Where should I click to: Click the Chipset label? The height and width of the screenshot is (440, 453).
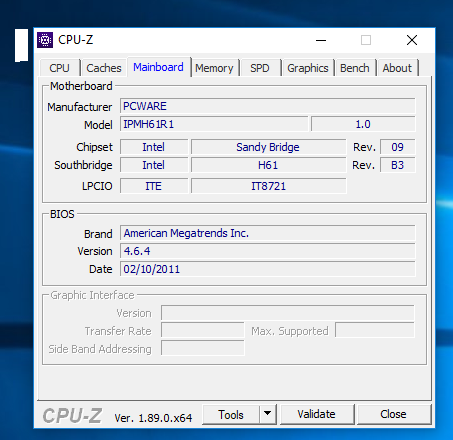pyautogui.click(x=94, y=147)
